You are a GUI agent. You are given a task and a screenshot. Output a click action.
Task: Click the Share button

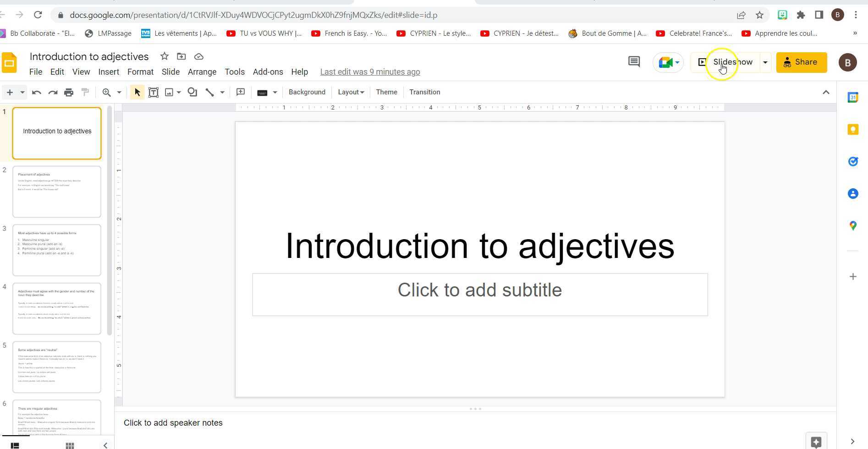coord(802,62)
